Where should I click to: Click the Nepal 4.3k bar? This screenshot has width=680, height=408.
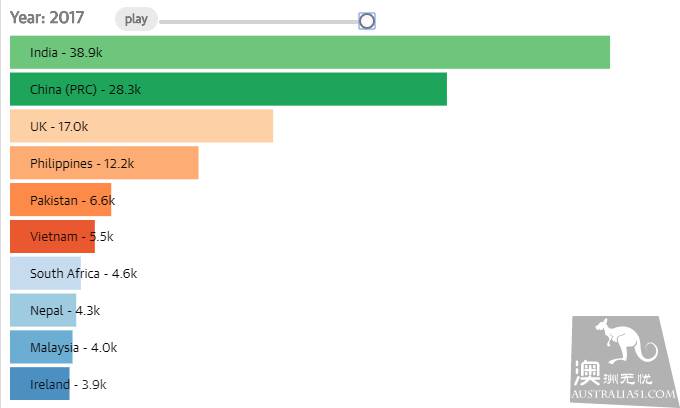point(43,310)
